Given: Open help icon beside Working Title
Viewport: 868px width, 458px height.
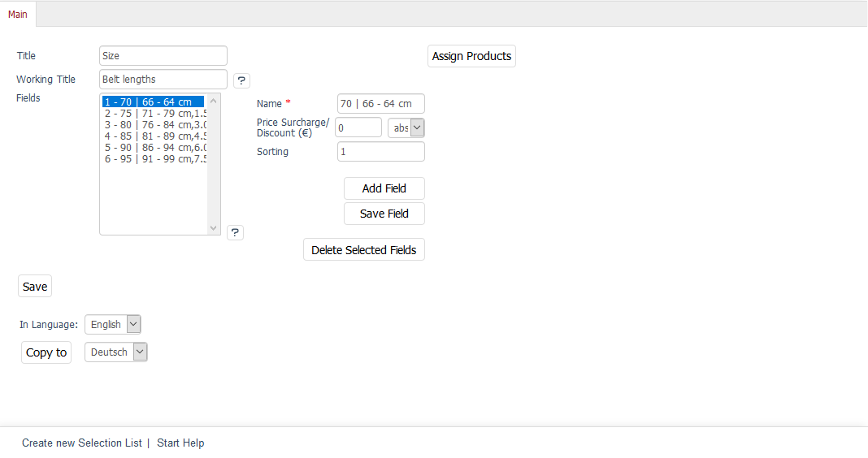Looking at the screenshot, I should [241, 80].
